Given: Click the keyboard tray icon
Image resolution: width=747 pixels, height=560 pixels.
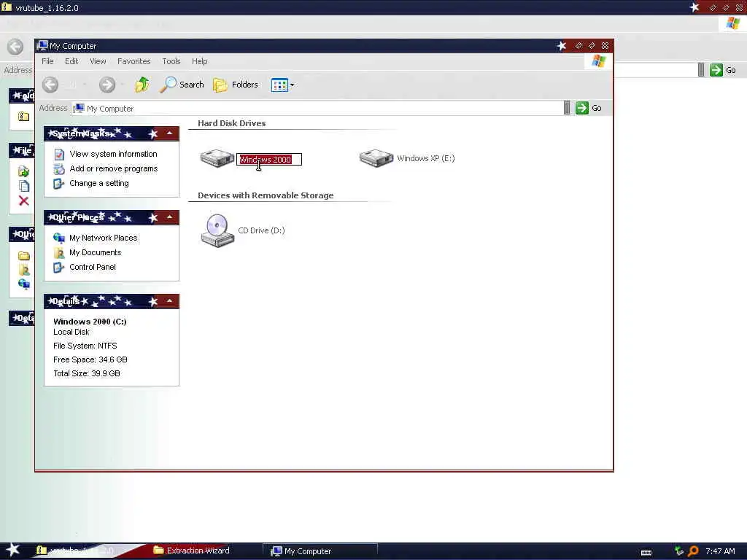Looking at the screenshot, I should (x=646, y=553).
